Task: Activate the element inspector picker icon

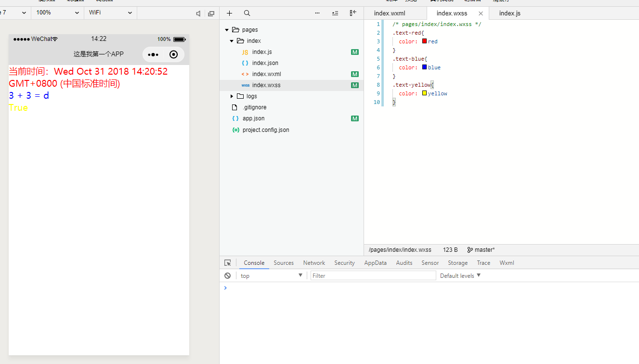Action: tap(228, 263)
